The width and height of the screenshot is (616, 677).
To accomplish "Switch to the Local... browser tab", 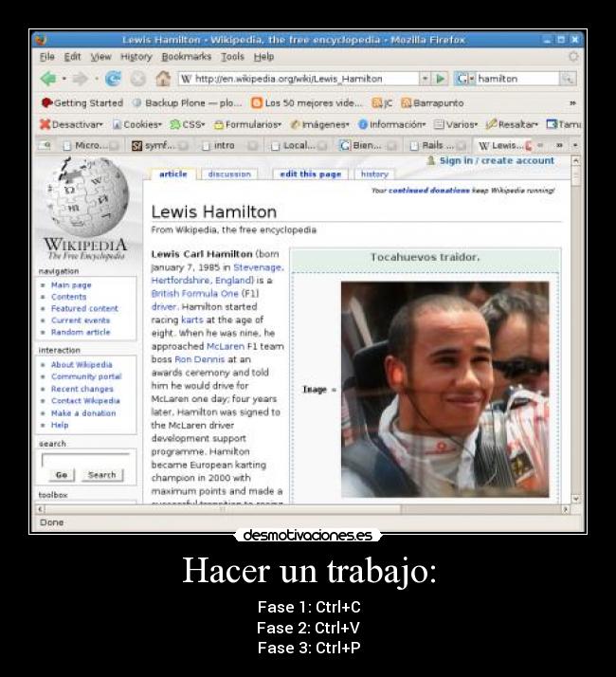I will tap(299, 145).
